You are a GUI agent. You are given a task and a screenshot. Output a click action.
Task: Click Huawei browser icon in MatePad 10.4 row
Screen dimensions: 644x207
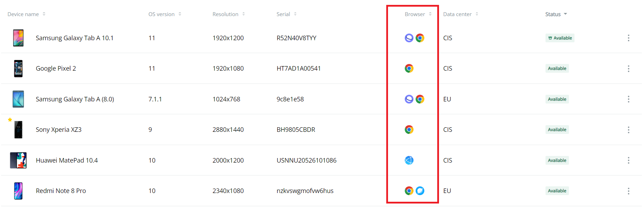[409, 160]
